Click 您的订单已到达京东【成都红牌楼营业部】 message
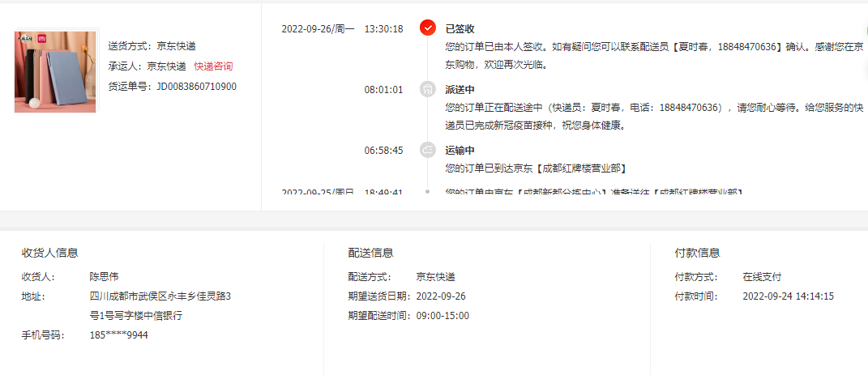Screen dimensions: 868x375 click(x=535, y=167)
